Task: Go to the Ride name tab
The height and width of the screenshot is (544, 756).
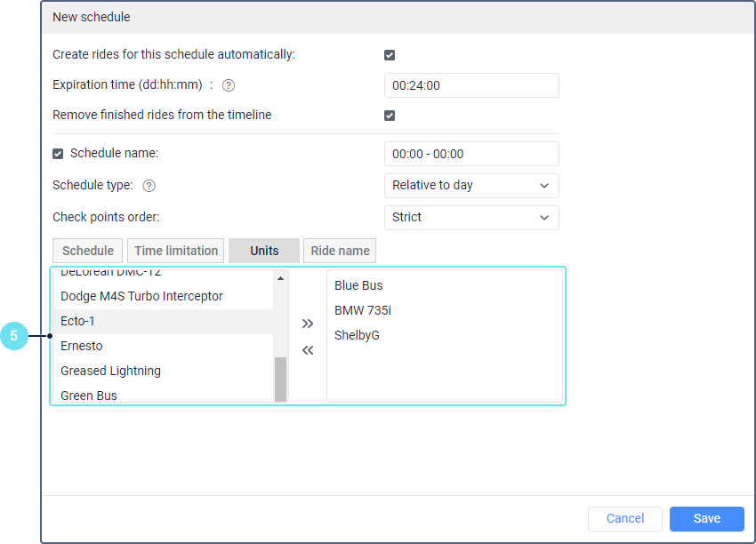Action: 340,251
